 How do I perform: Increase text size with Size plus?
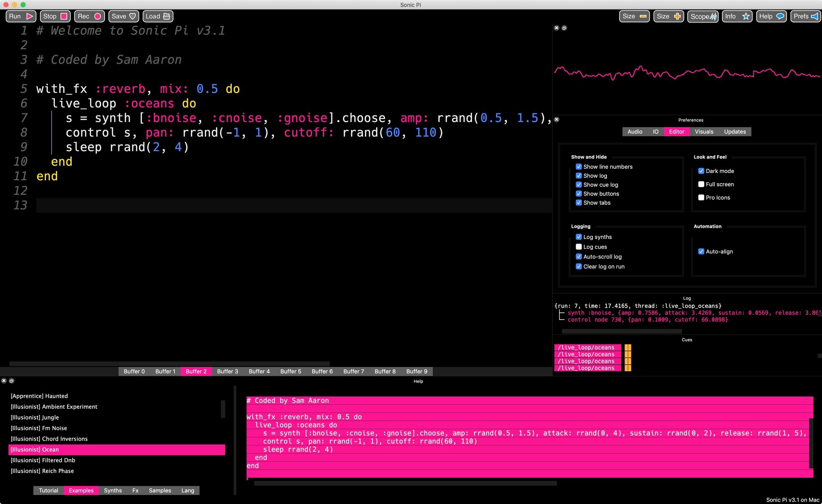pyautogui.click(x=668, y=16)
